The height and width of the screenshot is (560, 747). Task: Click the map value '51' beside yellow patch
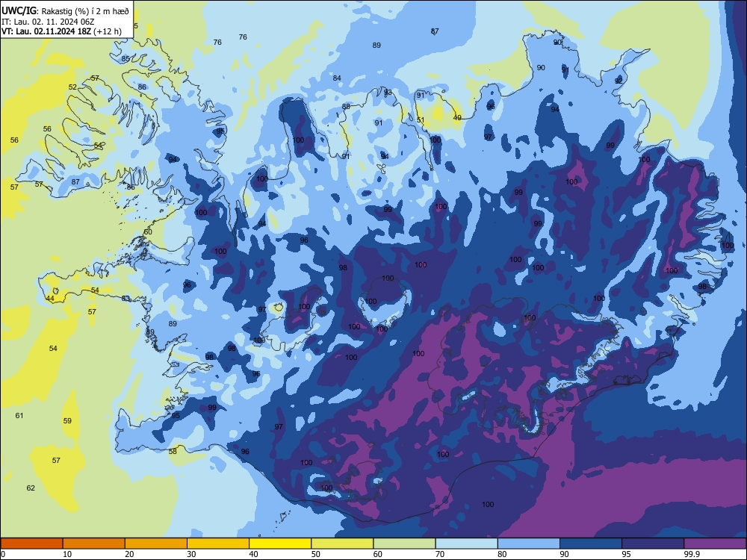click(x=420, y=120)
